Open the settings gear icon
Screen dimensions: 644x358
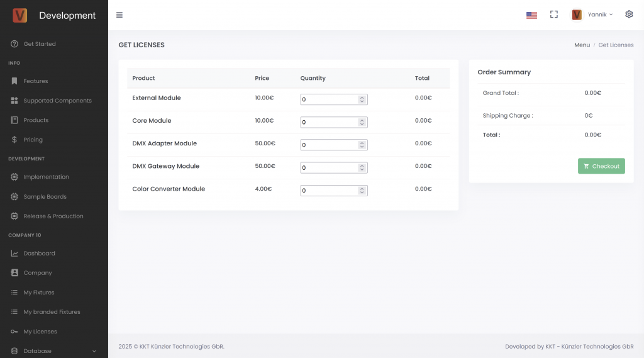click(x=629, y=14)
